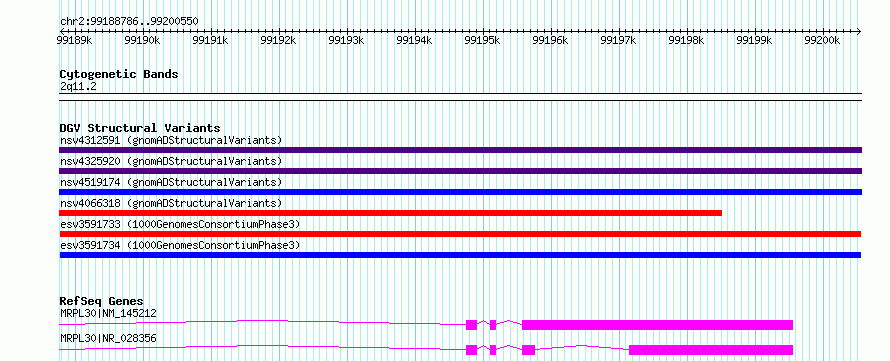Click the 99199k ruler tick label
The height and width of the screenshot is (361, 890).
pos(754,40)
